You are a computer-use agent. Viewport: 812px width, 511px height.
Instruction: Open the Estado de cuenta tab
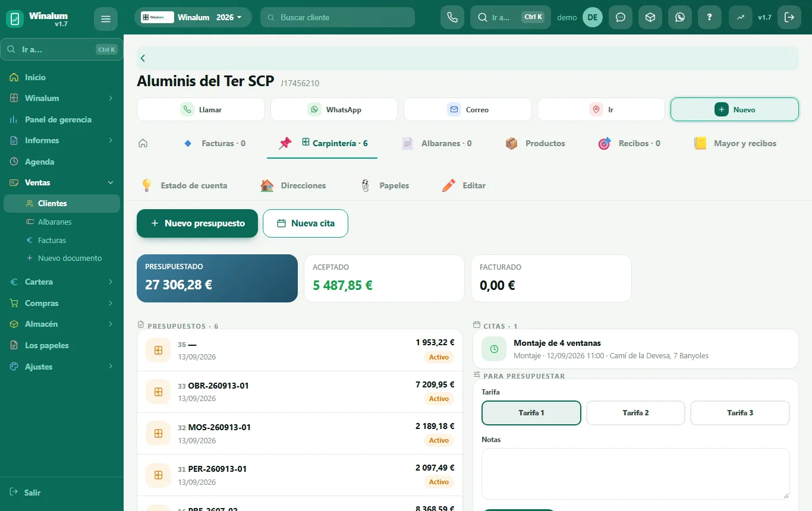[184, 185]
